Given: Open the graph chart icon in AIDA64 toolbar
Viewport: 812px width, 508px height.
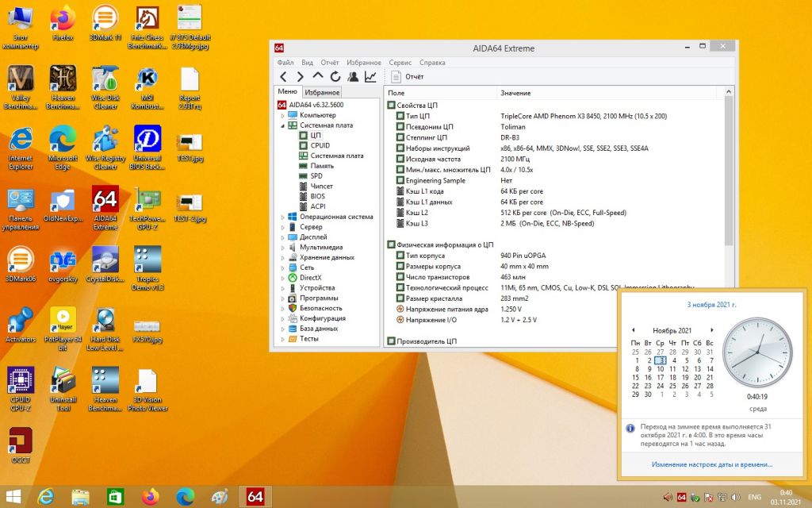Looking at the screenshot, I should (370, 77).
